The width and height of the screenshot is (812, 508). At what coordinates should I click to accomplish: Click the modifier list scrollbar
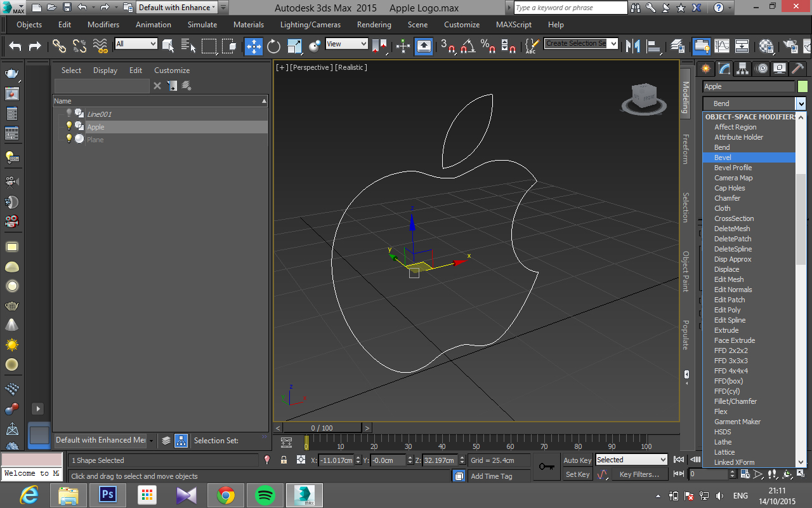[801, 219]
